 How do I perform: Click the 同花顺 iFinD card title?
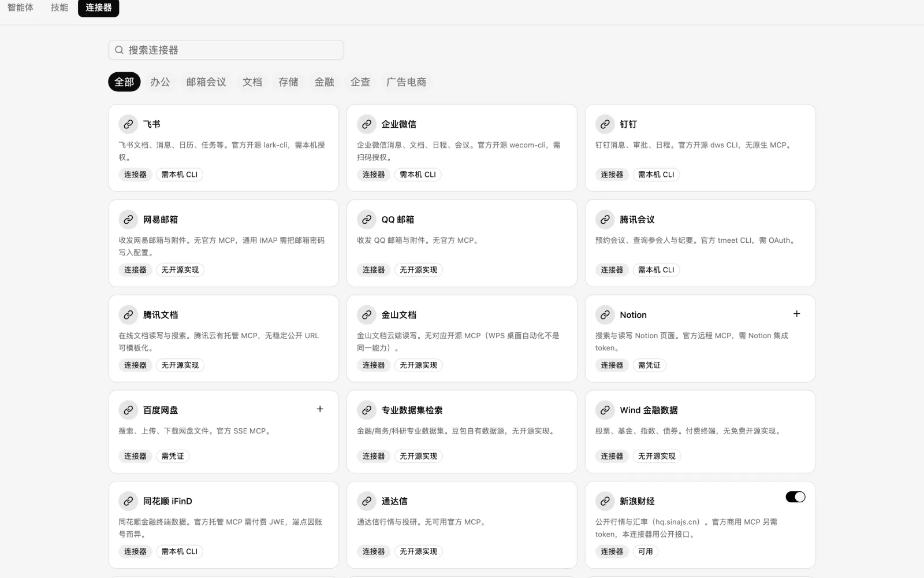[167, 501]
